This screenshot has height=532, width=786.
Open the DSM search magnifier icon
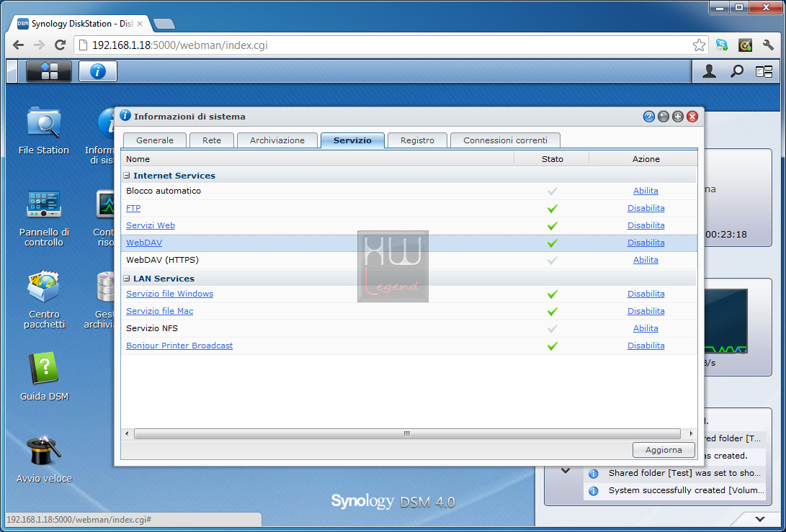pyautogui.click(x=736, y=71)
